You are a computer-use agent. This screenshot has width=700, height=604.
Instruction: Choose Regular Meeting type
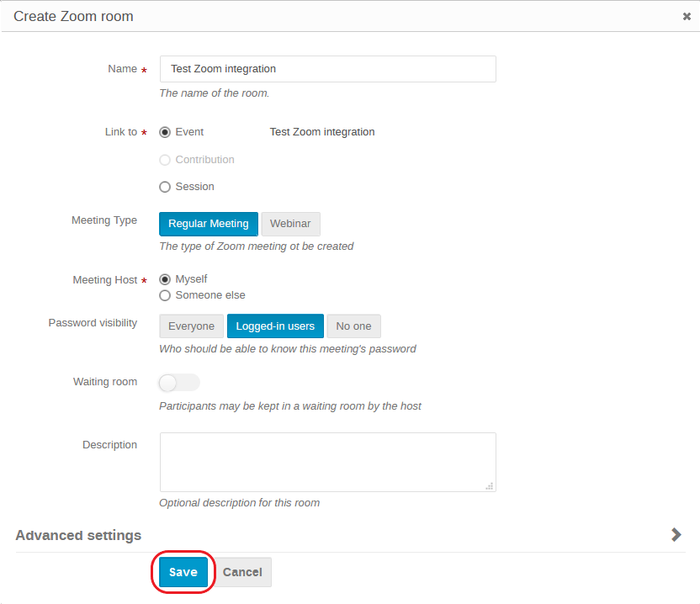point(209,224)
